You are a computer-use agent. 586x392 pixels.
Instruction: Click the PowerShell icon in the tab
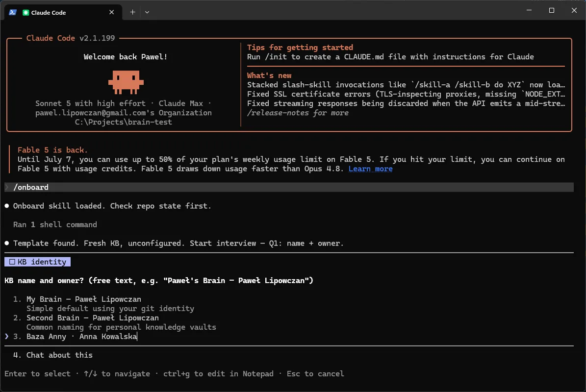pyautogui.click(x=13, y=12)
